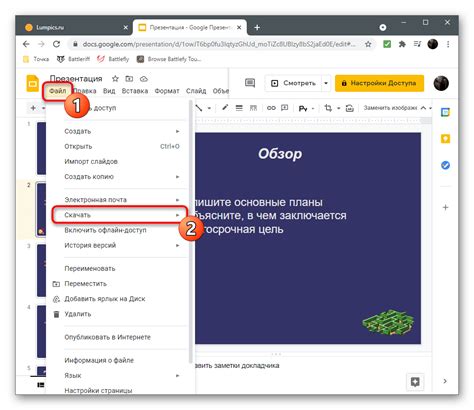The image size is (474, 410).
Task: Open the Google Tasks sidebar icon
Action: [445, 165]
